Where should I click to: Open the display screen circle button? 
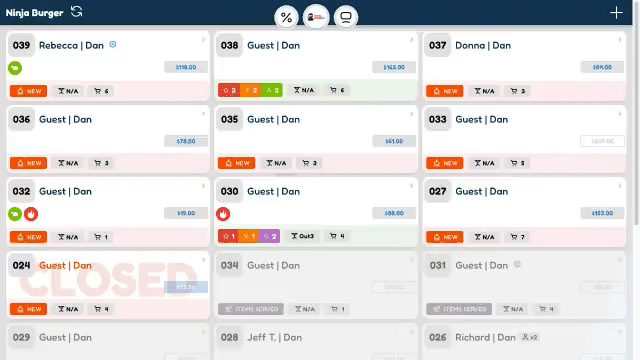pyautogui.click(x=346, y=17)
